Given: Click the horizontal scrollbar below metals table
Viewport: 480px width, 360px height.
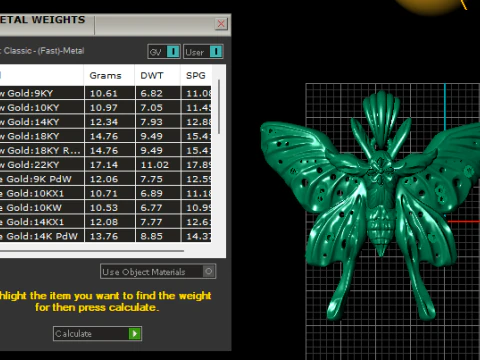Looking at the screenshot, I should [x=92, y=251].
